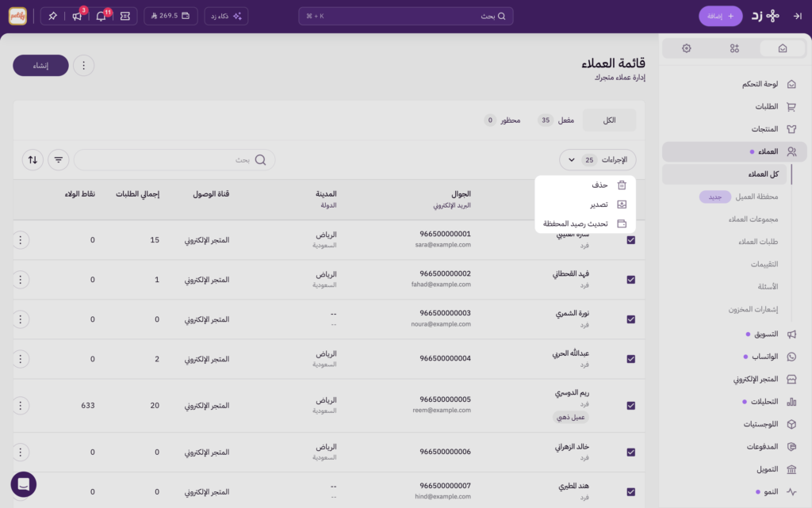Open page more options three dots
Viewport: 812px width, 508px height.
83,65
